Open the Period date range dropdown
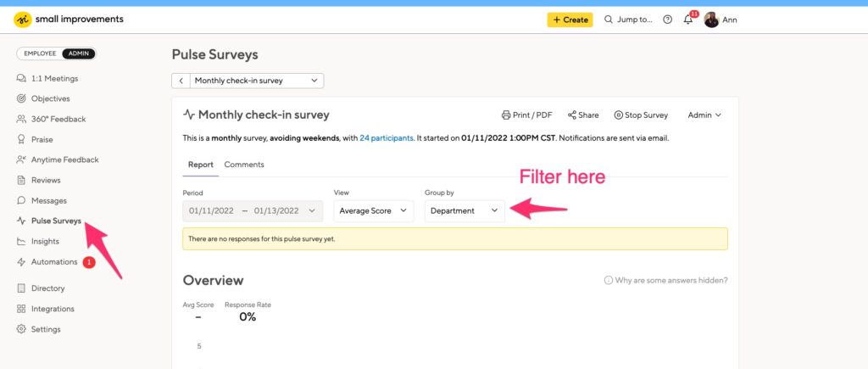 pyautogui.click(x=253, y=211)
